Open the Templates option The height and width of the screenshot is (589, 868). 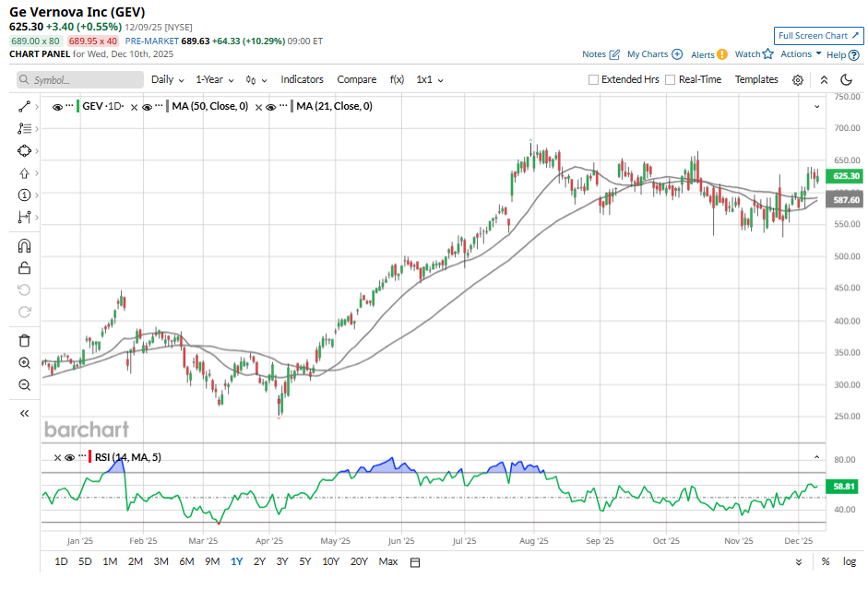click(756, 80)
